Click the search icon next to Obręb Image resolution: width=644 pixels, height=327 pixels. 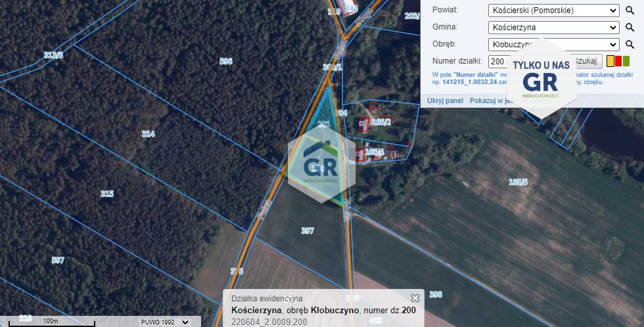point(630,44)
